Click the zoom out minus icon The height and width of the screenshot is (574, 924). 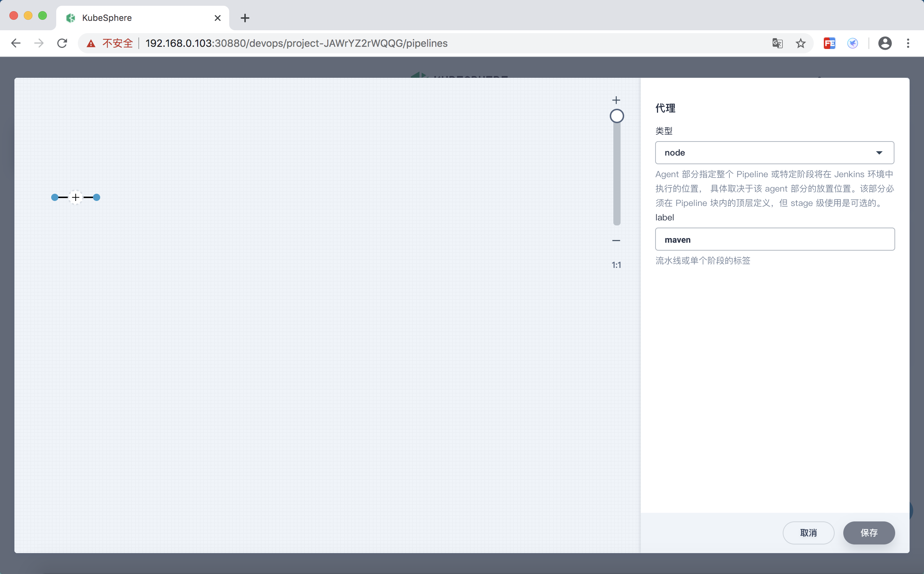click(616, 241)
